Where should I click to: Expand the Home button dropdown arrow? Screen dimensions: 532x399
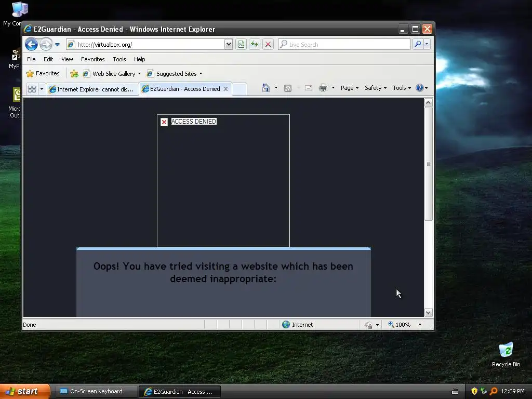point(276,88)
